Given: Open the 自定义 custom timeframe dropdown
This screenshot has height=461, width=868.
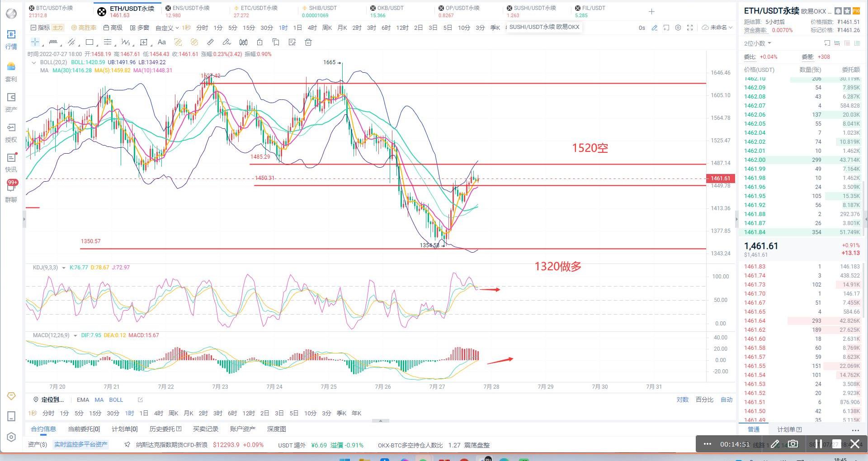Looking at the screenshot, I should (x=167, y=28).
